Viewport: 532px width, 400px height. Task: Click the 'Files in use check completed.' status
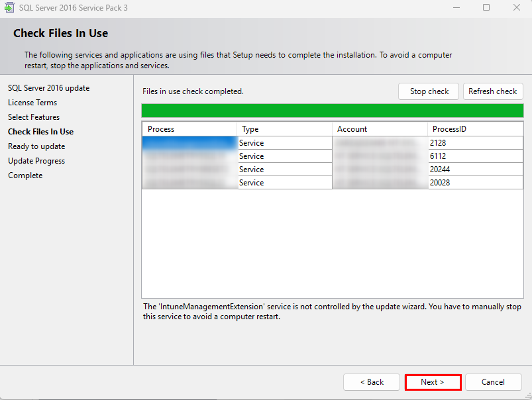coord(193,91)
